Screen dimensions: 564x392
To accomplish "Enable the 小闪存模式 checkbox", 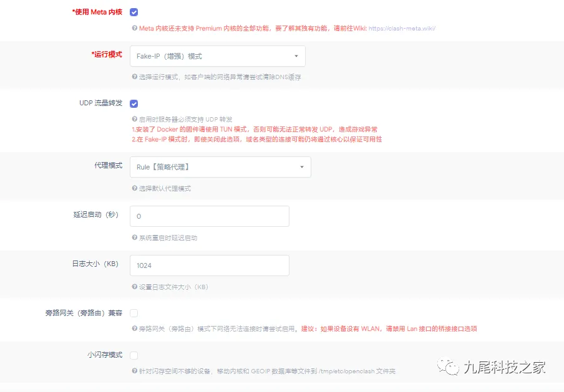I will point(134,355).
